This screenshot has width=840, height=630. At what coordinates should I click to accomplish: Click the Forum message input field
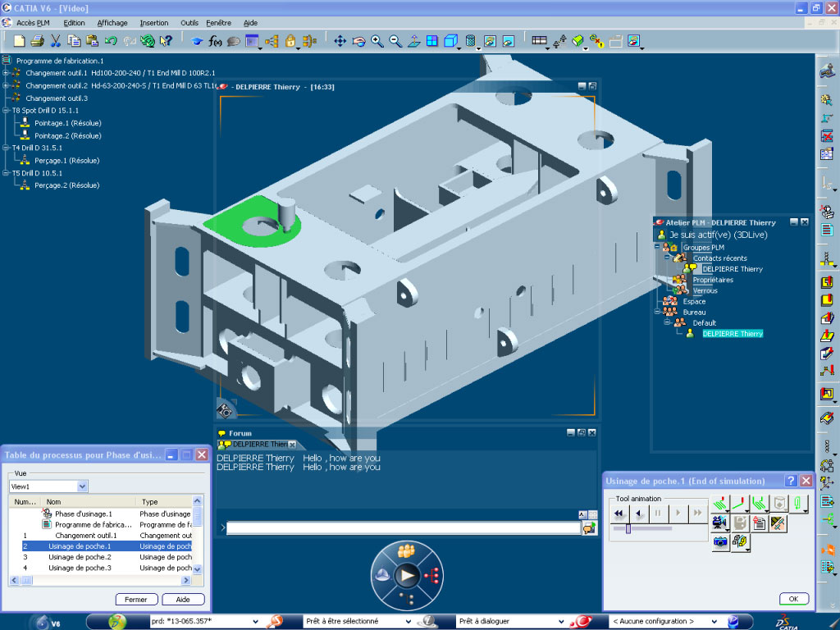(404, 528)
